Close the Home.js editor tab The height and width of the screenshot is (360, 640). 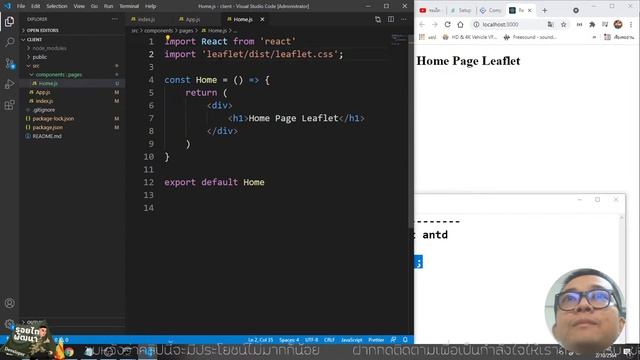(x=262, y=19)
